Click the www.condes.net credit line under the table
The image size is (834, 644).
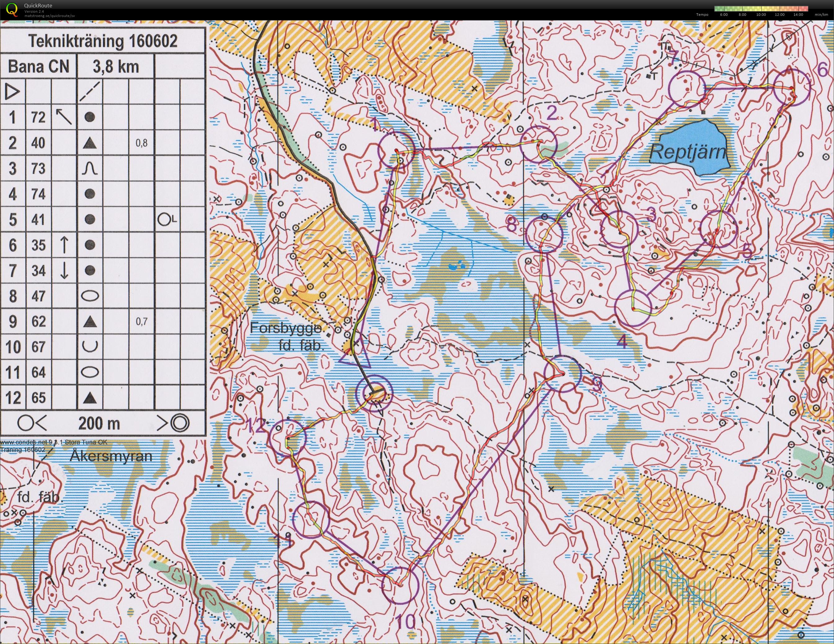coord(53,442)
